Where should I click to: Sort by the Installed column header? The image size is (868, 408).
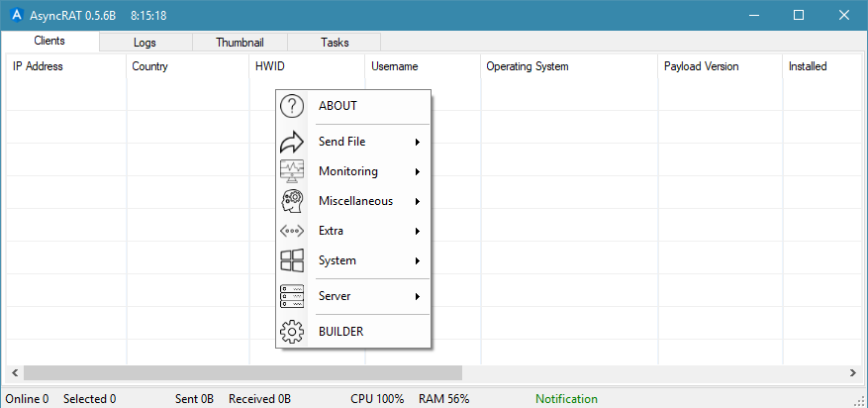click(822, 66)
